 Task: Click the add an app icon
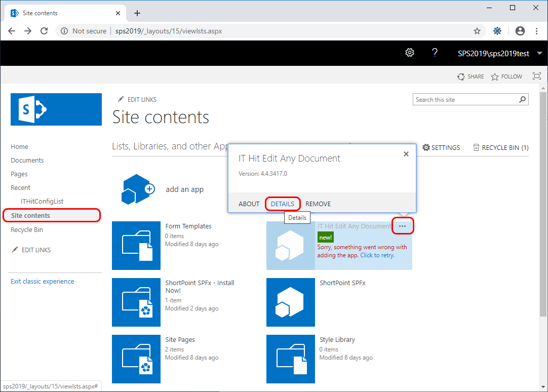pyautogui.click(x=138, y=189)
